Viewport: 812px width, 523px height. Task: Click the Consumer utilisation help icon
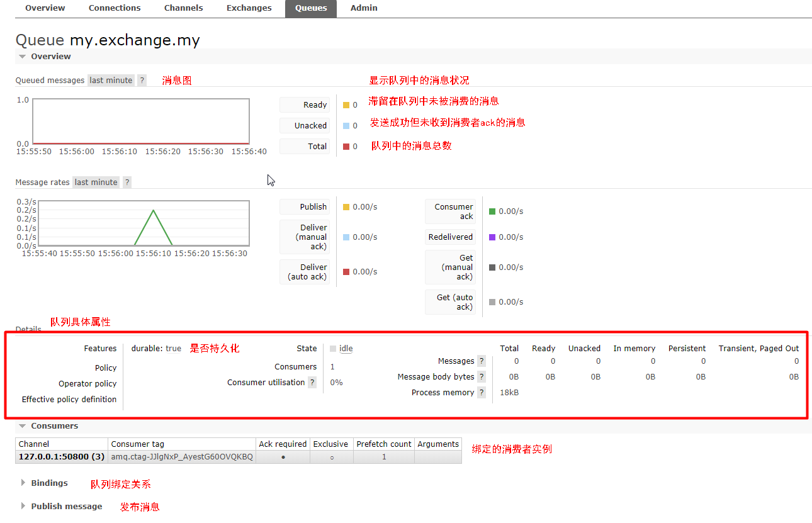312,382
